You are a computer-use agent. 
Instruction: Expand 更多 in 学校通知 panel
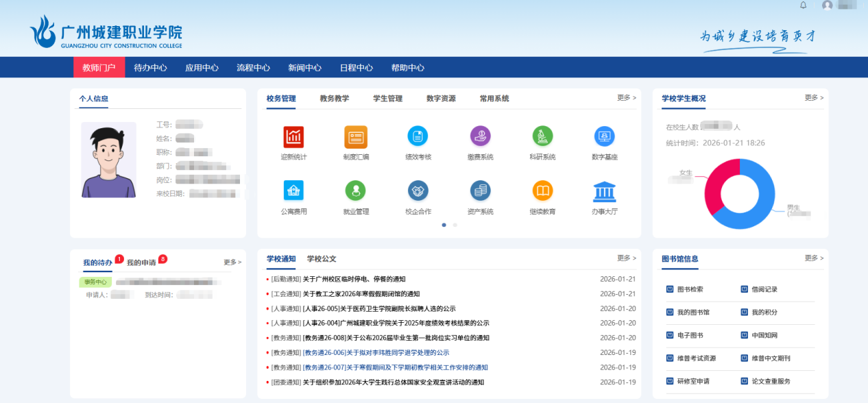626,258
